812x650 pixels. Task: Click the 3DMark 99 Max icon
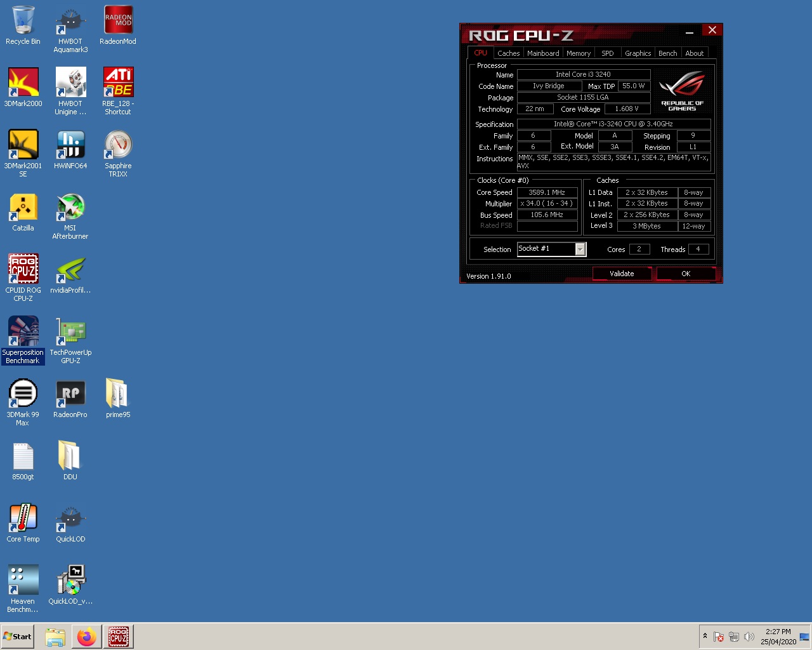(x=23, y=402)
